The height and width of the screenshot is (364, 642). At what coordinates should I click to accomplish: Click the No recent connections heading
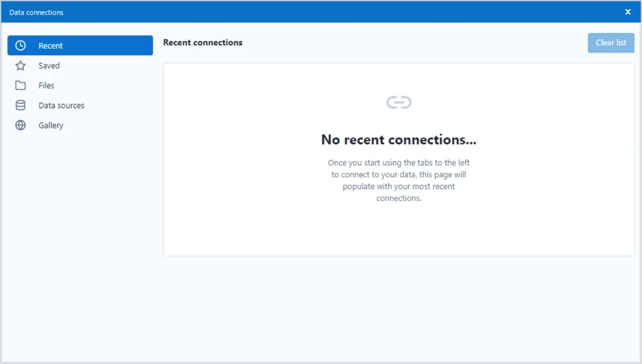point(399,139)
